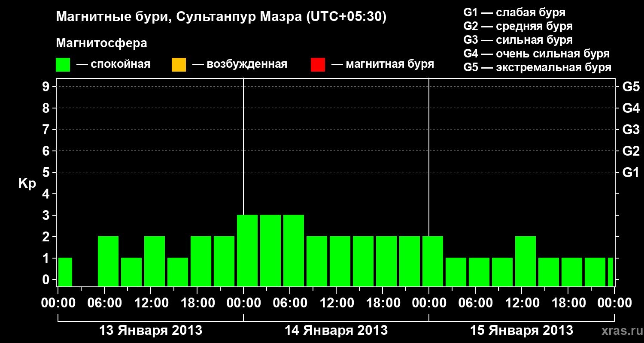Viewport: 644px width, 343px height.
Task: Click the first Kp 1 bar at chart start
Action: (x=65, y=272)
